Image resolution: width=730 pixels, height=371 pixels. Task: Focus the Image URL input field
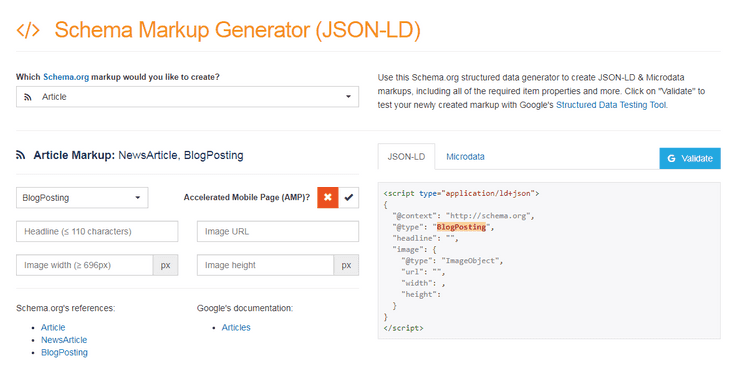[x=278, y=231]
